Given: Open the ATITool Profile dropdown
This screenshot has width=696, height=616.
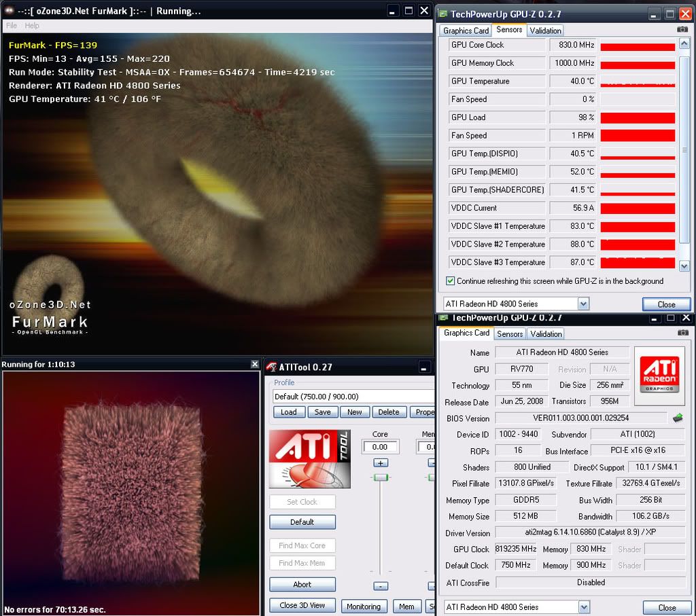Looking at the screenshot, I should pos(353,397).
